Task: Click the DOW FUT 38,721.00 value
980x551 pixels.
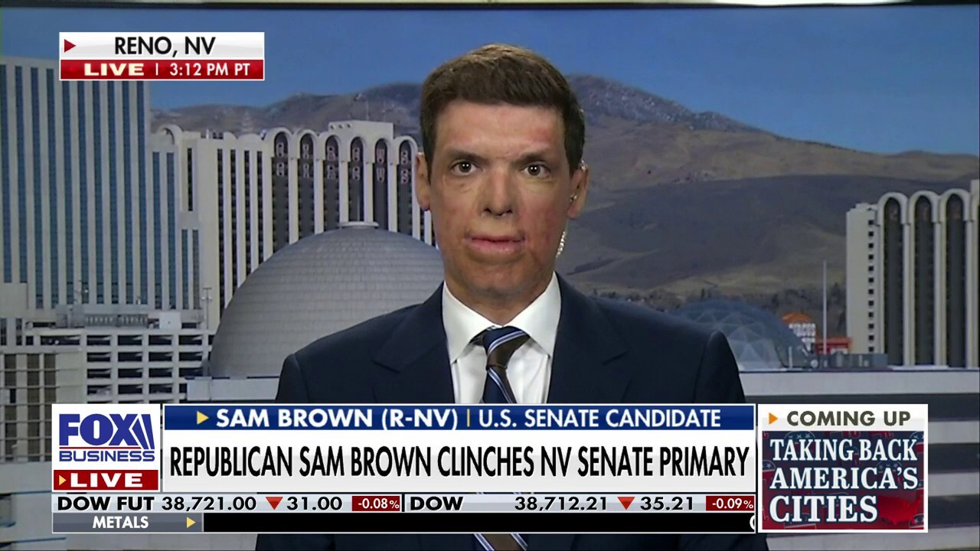Action: 209,504
